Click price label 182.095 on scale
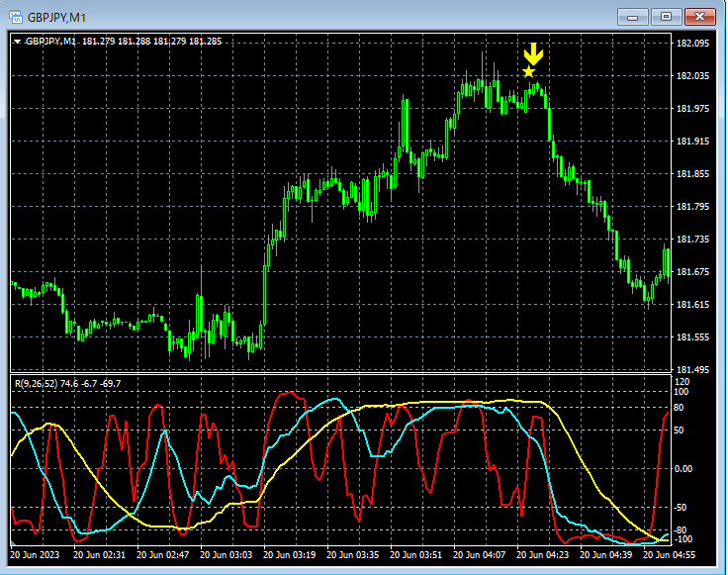728x575 pixels. coord(693,44)
